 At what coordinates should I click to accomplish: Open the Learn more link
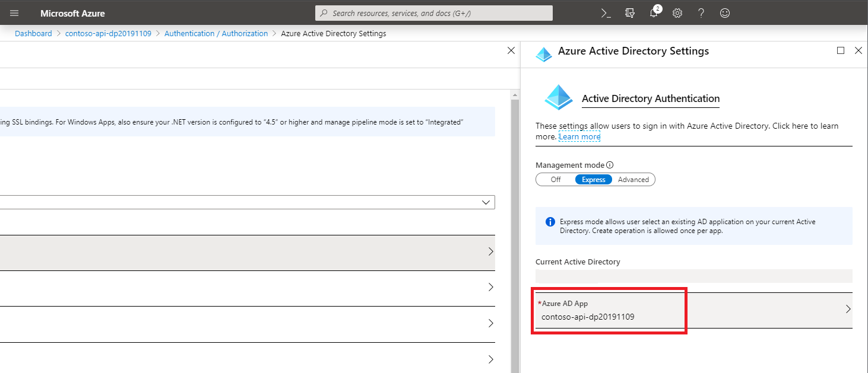coord(579,136)
